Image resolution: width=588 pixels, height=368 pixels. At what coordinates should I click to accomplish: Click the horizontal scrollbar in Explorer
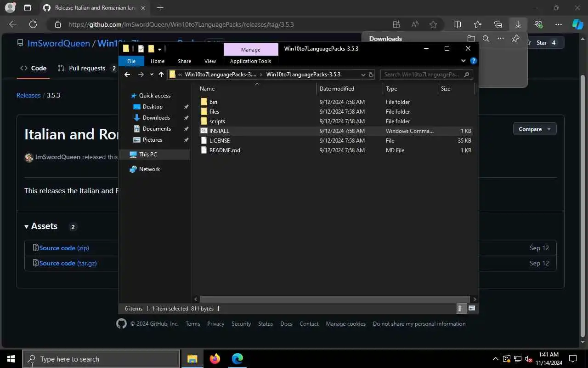pyautogui.click(x=335, y=299)
